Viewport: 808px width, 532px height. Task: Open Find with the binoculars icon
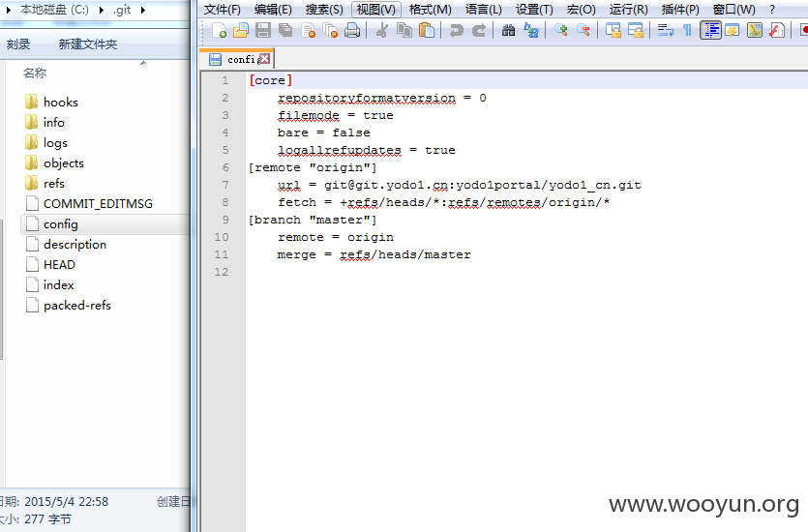tap(509, 30)
